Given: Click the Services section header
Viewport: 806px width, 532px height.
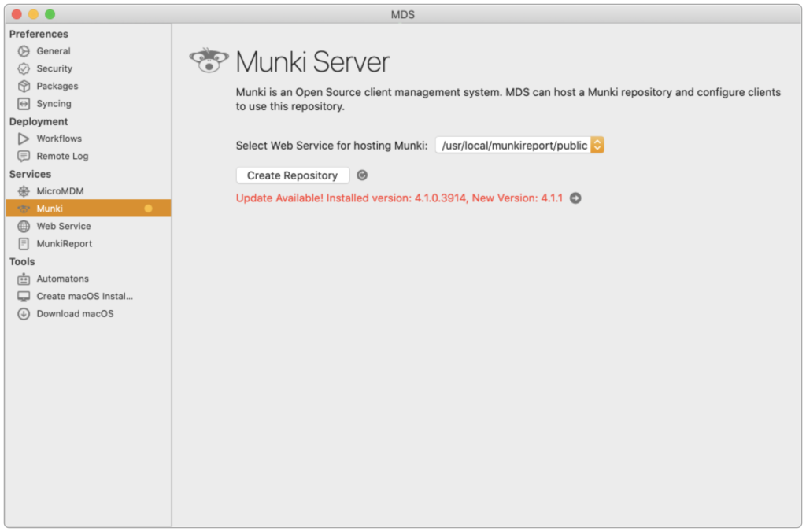Looking at the screenshot, I should (x=31, y=174).
